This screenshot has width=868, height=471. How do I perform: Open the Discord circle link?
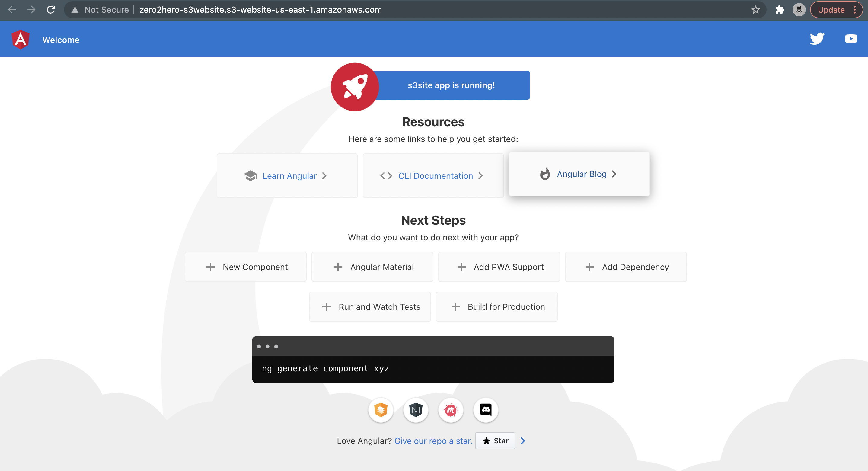(x=486, y=410)
